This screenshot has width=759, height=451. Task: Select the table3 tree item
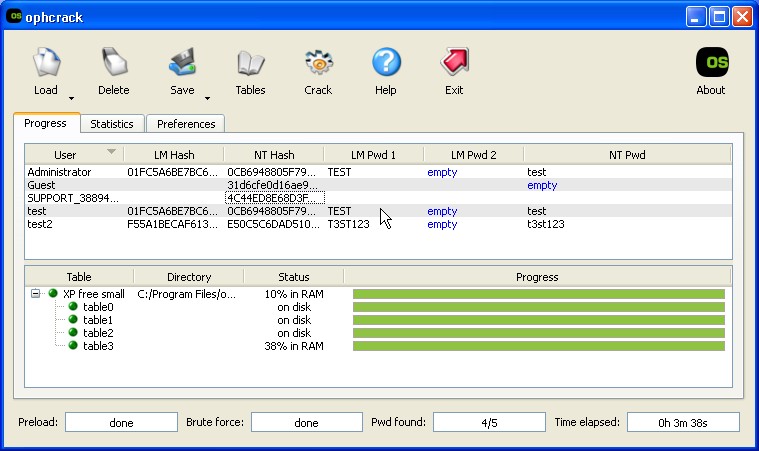pos(98,346)
